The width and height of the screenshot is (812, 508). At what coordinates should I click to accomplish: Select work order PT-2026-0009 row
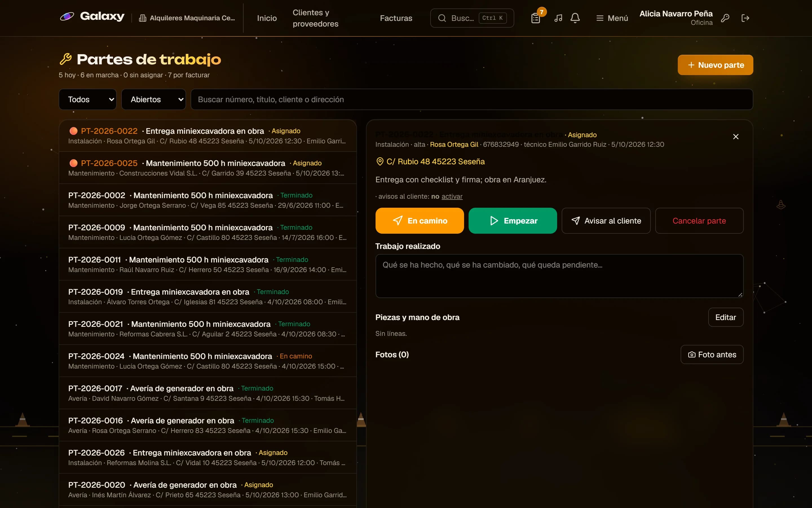coord(208,232)
